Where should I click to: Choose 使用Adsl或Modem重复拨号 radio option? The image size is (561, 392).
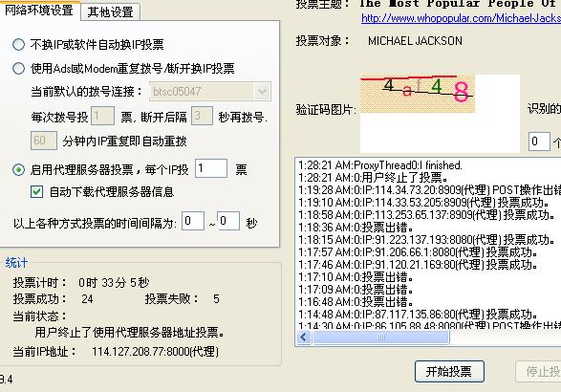point(18,68)
